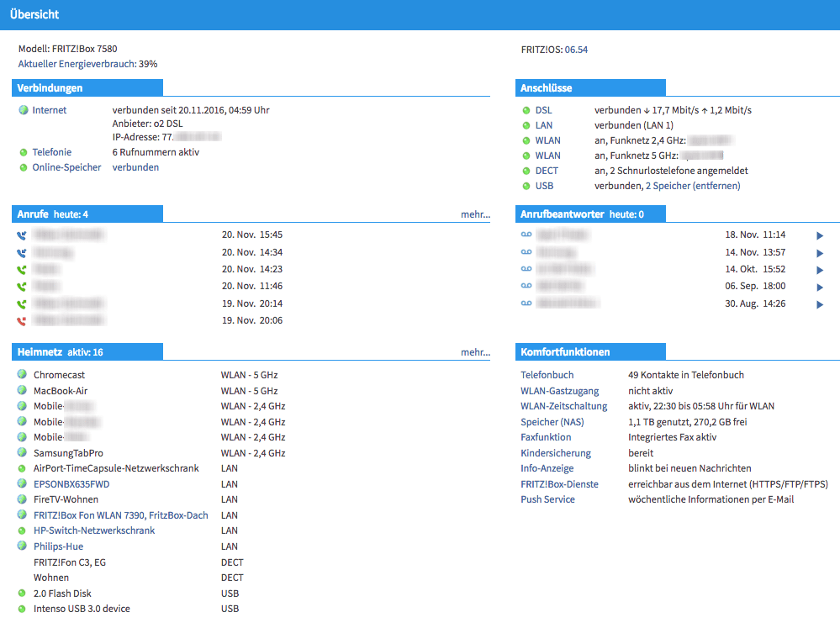
Task: Open the mehr... link for Anrufe
Action: (475, 214)
